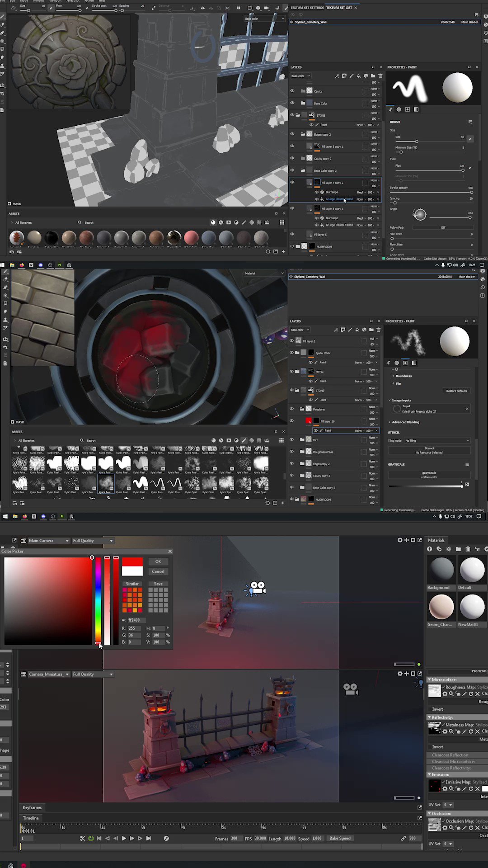Switch to TEXTURE SET SETTINGS tab
This screenshot has width=488, height=868.
pyautogui.click(x=307, y=8)
